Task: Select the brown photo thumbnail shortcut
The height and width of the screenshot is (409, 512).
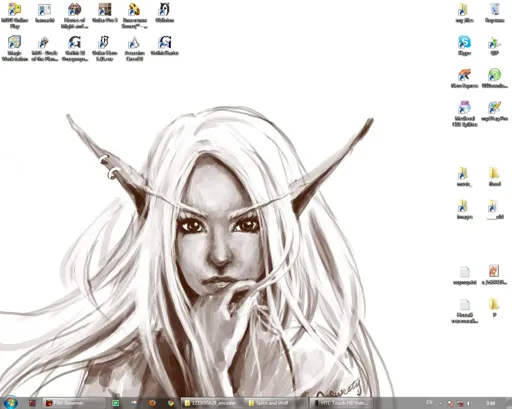Action: click(105, 13)
